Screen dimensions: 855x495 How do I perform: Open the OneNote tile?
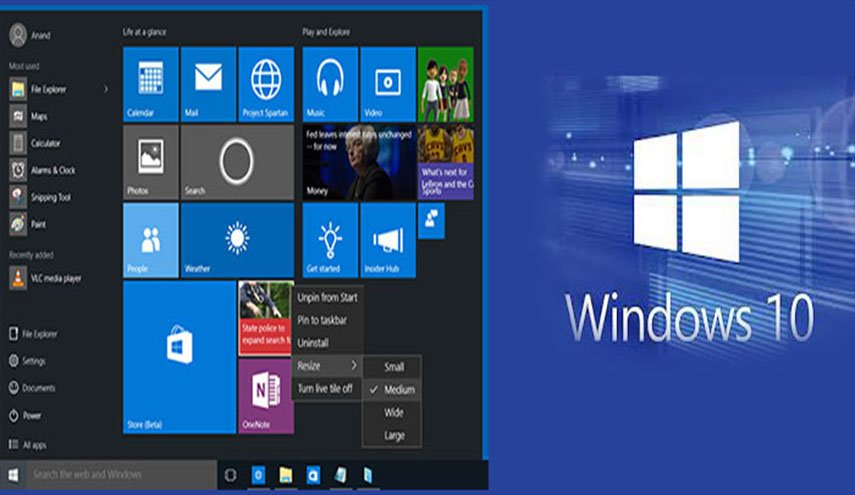tap(266, 396)
